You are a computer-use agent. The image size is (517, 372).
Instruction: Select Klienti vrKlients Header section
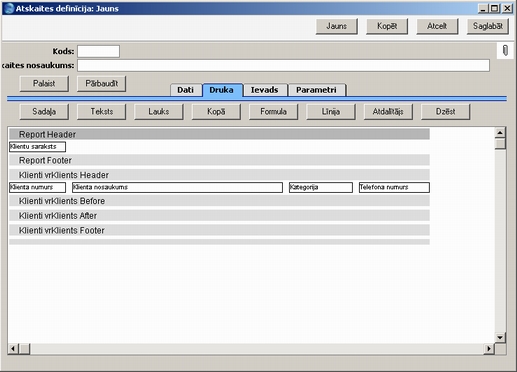point(219,175)
